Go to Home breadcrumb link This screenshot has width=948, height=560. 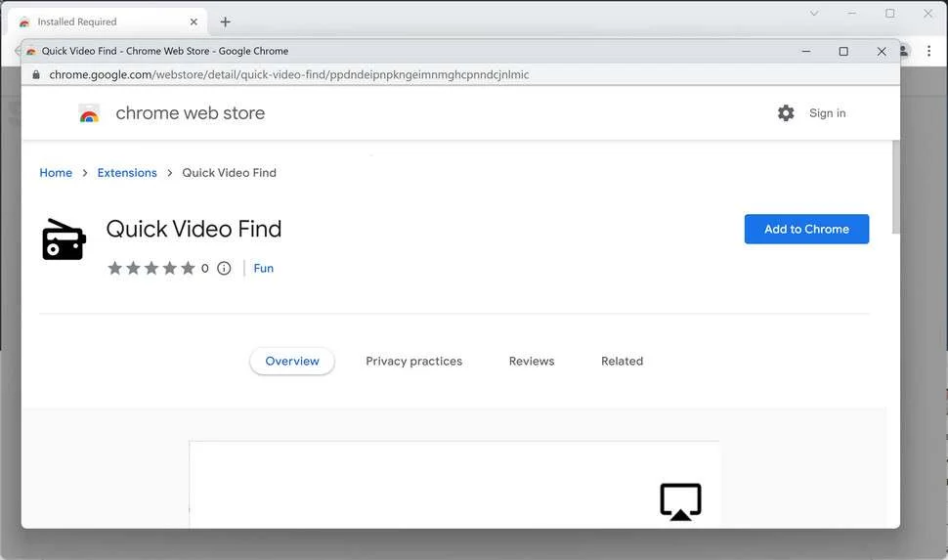pos(56,173)
